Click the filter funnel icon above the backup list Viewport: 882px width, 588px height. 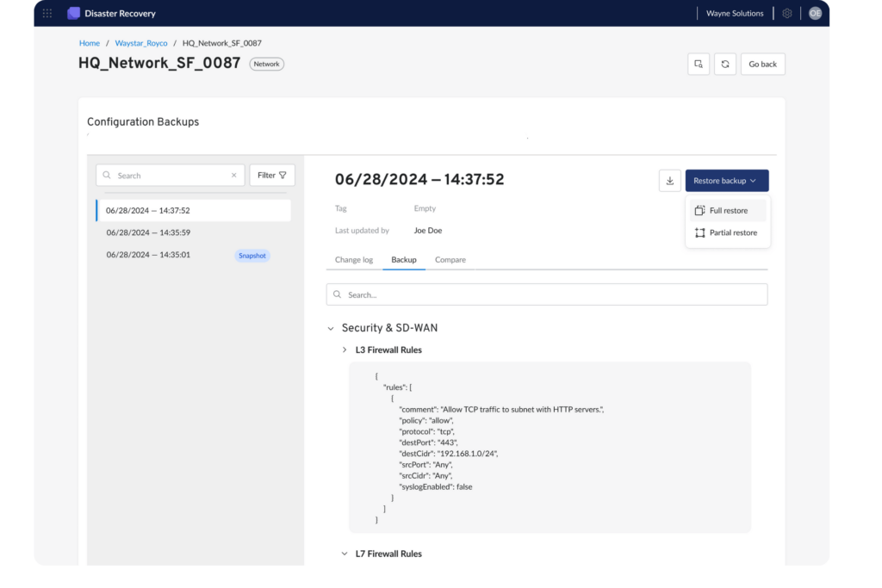(x=272, y=175)
